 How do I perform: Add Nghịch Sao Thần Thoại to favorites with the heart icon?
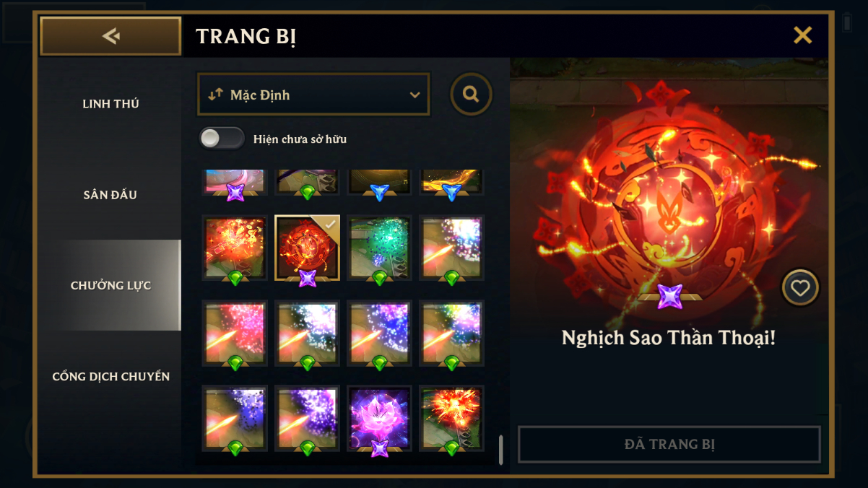[800, 288]
